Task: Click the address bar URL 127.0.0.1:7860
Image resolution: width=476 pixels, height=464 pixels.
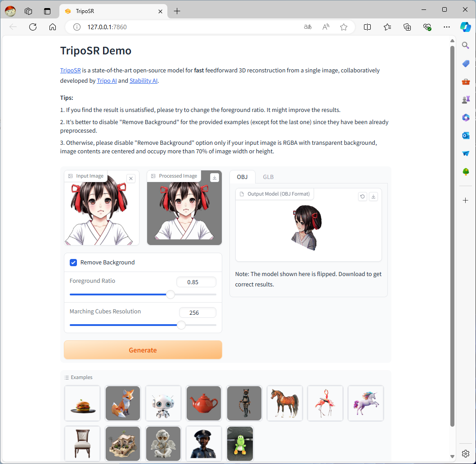Action: (107, 27)
